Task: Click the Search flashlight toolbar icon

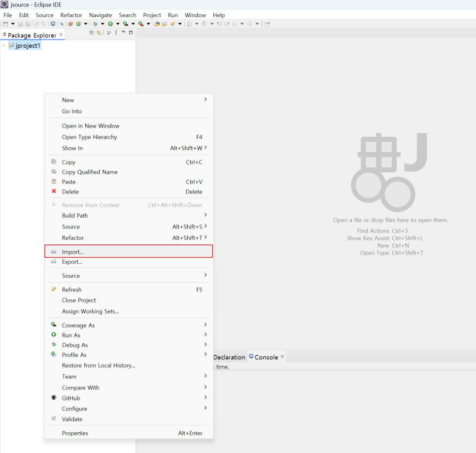Action: point(172,24)
